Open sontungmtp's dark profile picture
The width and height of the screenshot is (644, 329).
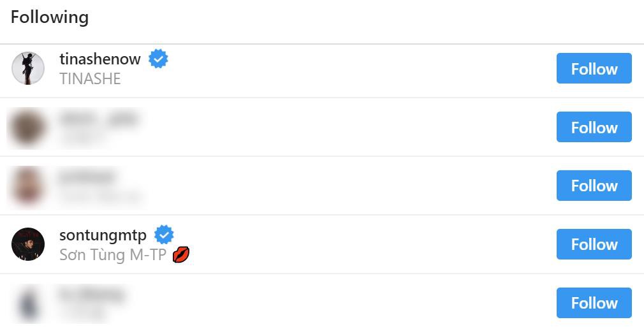(28, 244)
